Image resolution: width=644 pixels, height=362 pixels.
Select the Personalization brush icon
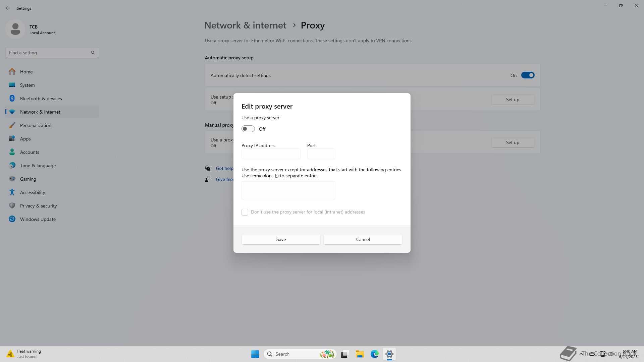pyautogui.click(x=12, y=125)
